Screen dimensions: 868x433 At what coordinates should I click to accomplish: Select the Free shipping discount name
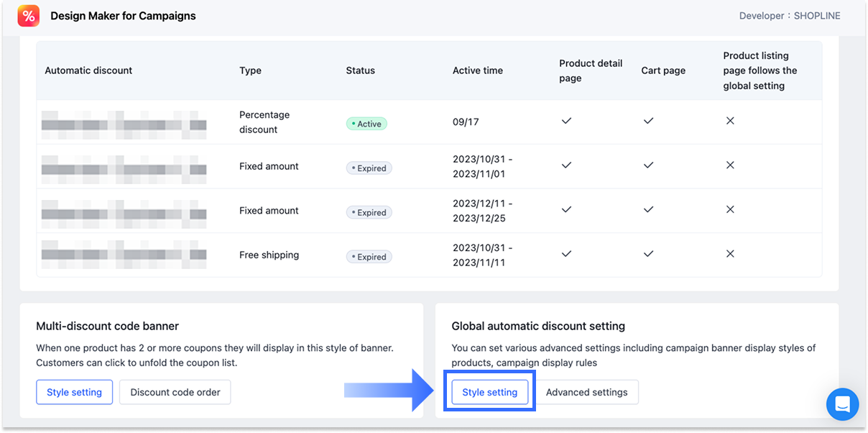pos(124,255)
